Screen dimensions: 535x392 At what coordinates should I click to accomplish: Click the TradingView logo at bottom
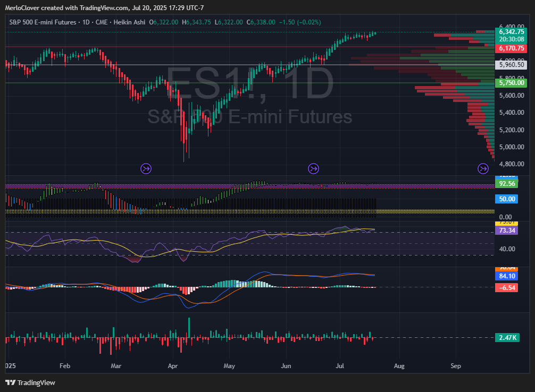(x=30, y=382)
